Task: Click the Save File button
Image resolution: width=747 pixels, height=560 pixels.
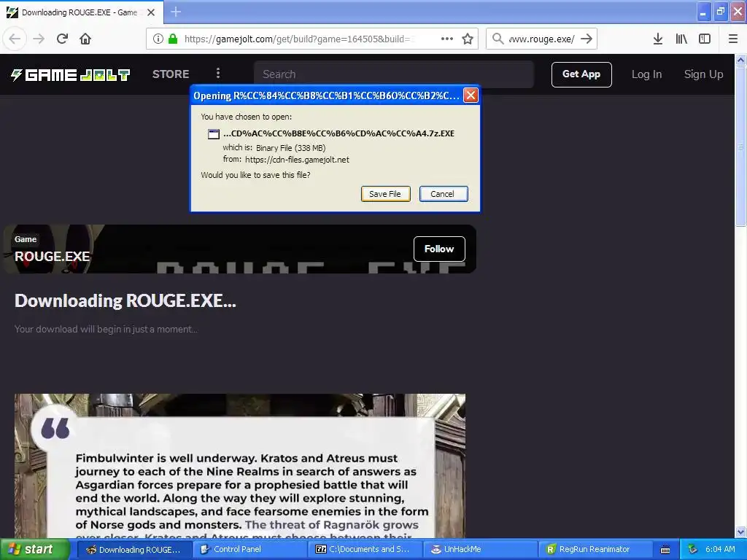Action: [x=385, y=194]
